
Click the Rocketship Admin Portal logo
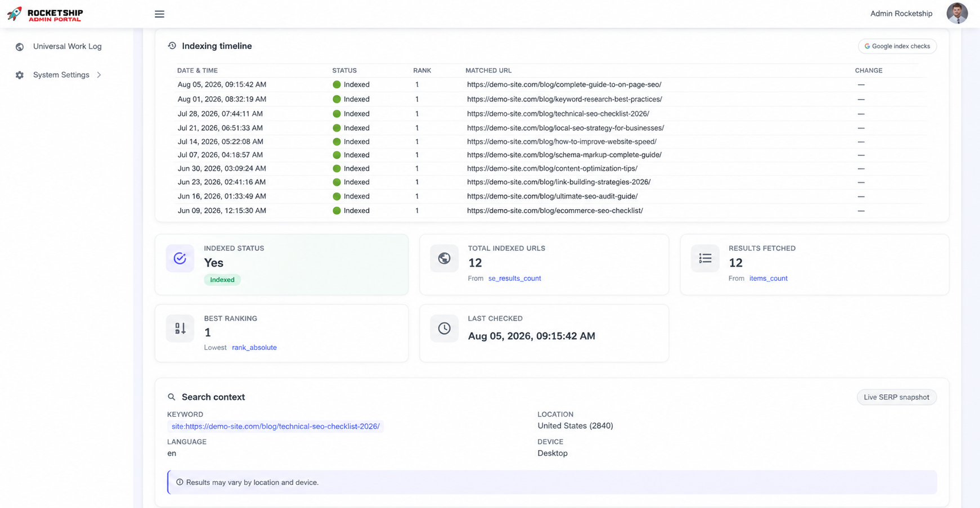tap(45, 14)
